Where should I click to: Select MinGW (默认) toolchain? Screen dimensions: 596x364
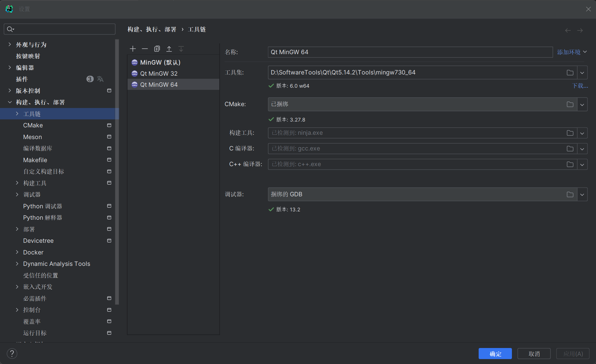pos(173,62)
